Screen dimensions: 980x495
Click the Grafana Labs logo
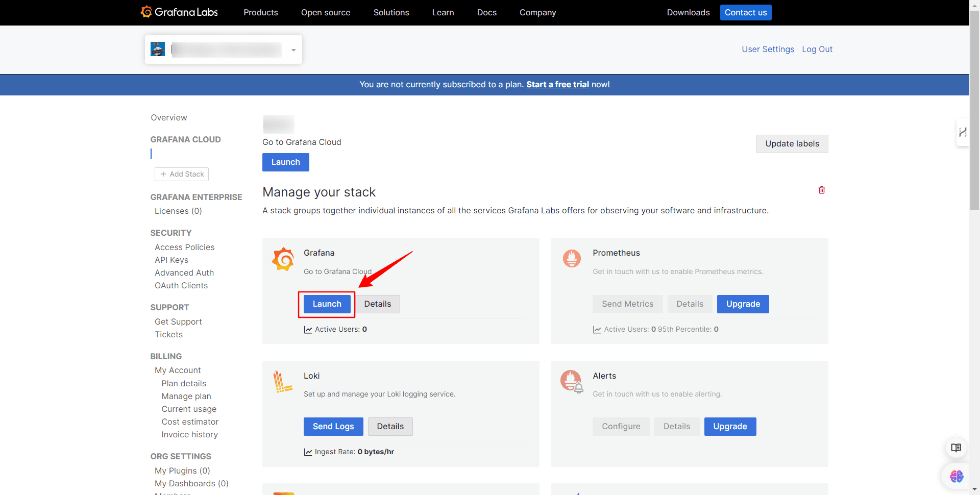[x=179, y=12]
